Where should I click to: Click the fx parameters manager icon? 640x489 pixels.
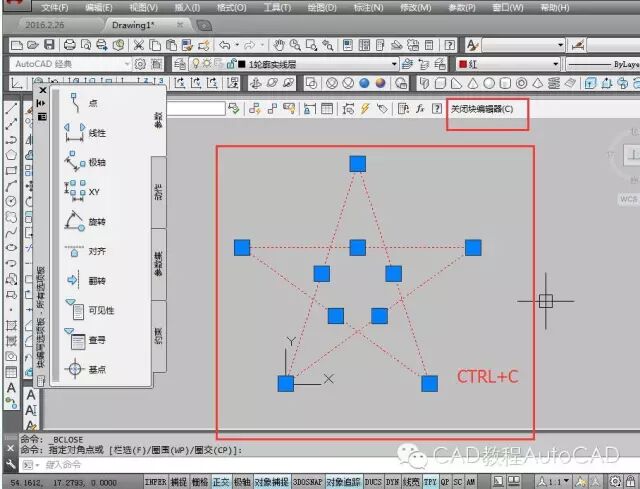(x=420, y=109)
